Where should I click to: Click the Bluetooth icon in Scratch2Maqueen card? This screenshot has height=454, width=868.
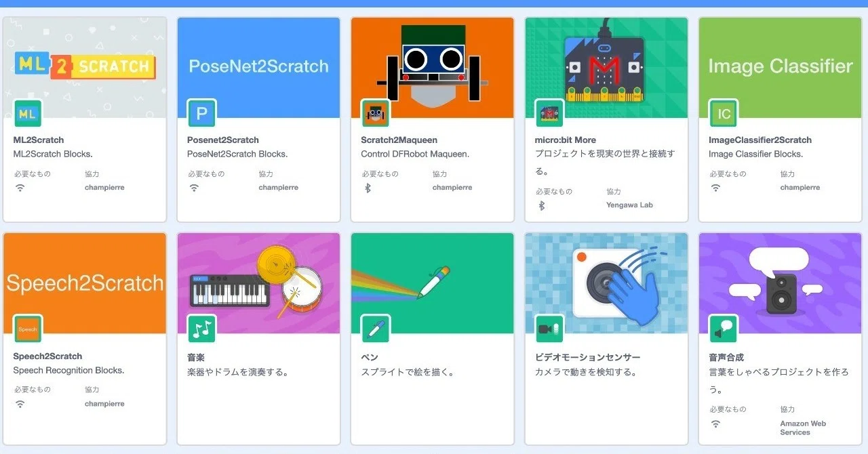click(368, 188)
